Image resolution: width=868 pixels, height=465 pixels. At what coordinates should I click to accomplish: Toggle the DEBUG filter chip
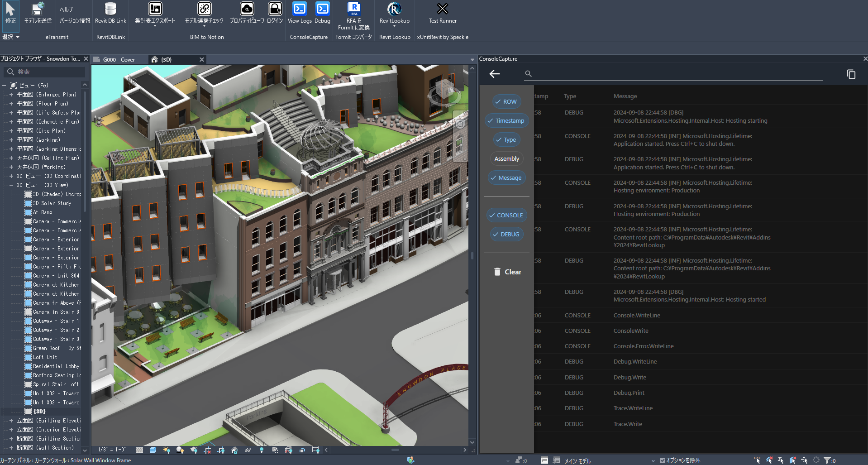[x=506, y=235]
